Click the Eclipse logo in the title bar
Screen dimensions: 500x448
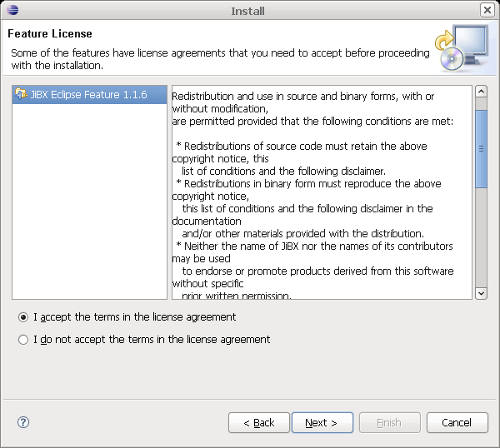12,10
